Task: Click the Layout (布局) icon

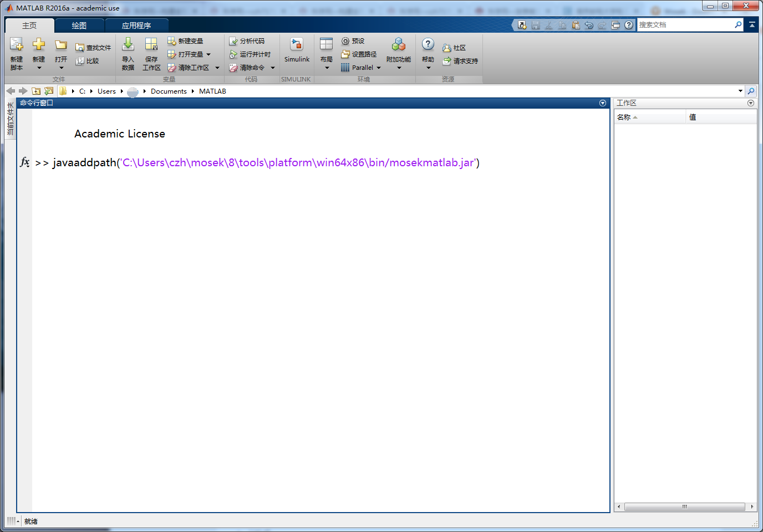Action: [x=327, y=44]
